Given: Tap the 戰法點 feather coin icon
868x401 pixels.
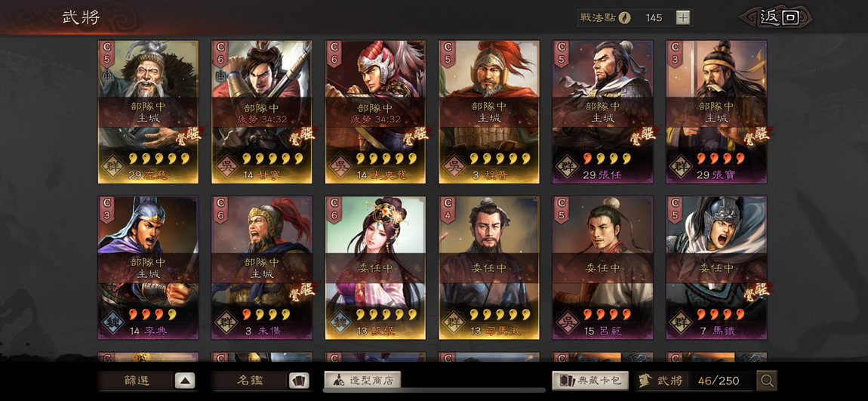Looking at the screenshot, I should 625,17.
